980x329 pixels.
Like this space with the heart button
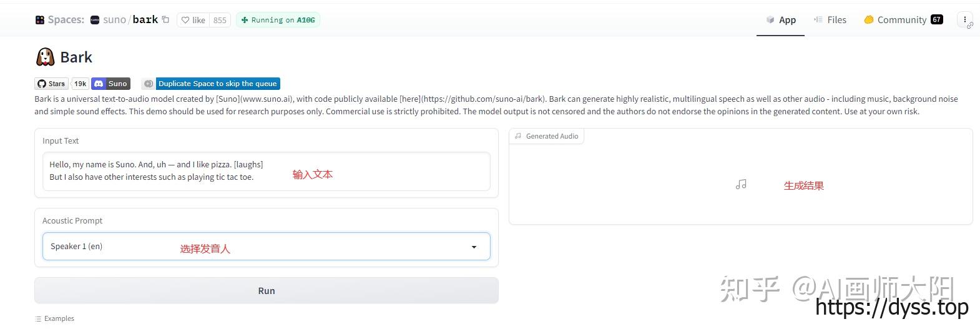[x=194, y=20]
